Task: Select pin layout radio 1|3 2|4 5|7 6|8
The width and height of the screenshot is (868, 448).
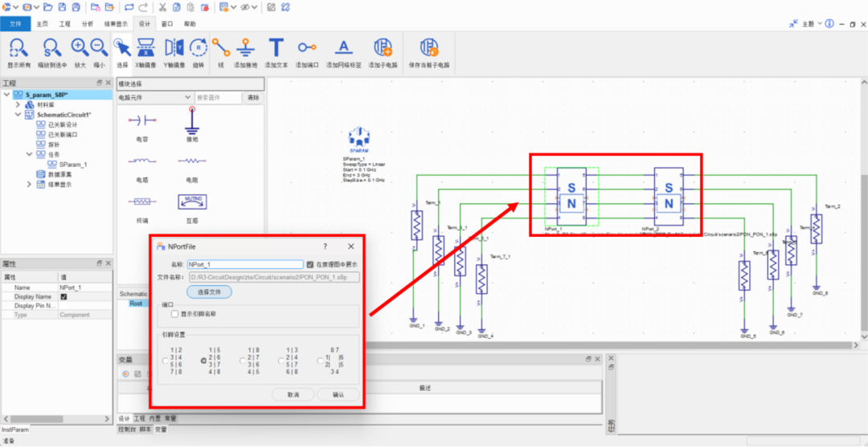Action: pos(281,360)
